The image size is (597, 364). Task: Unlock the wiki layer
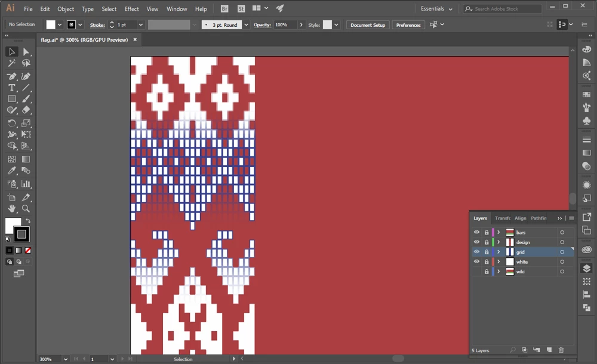486,272
